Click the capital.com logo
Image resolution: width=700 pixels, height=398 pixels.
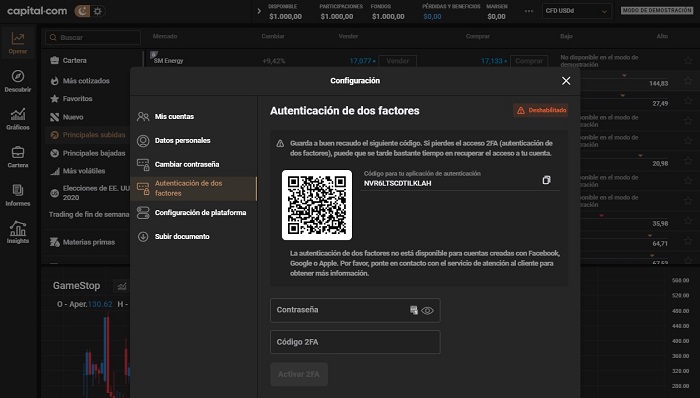click(37, 11)
